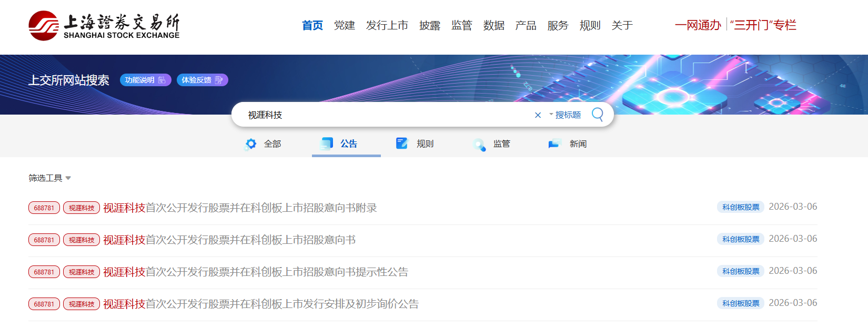Switch to the 监管 search tab
The image size is (868, 328).
502,143
